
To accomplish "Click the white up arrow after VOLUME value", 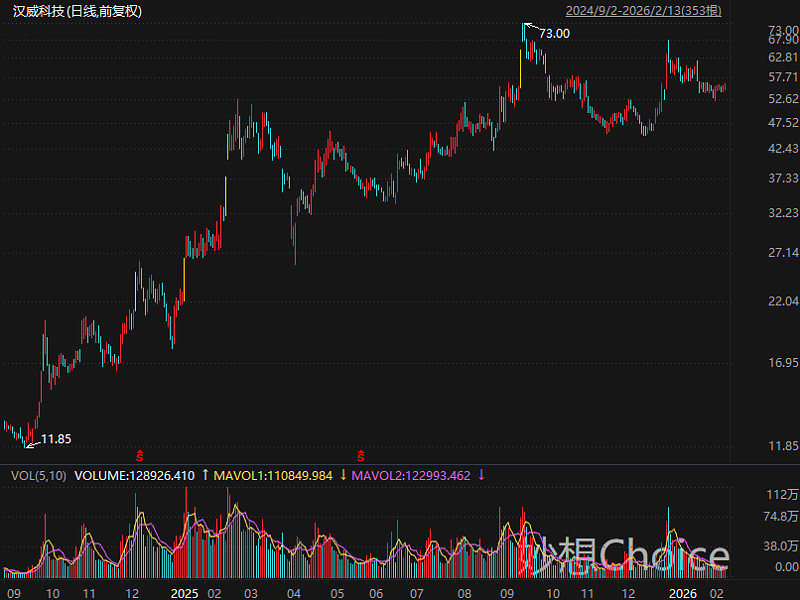I will 205,475.
